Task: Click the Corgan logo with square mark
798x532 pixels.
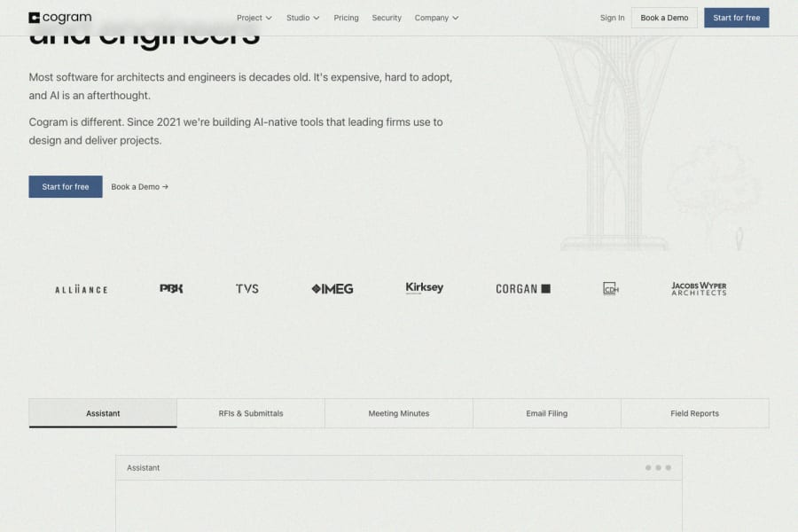Action: coord(522,287)
